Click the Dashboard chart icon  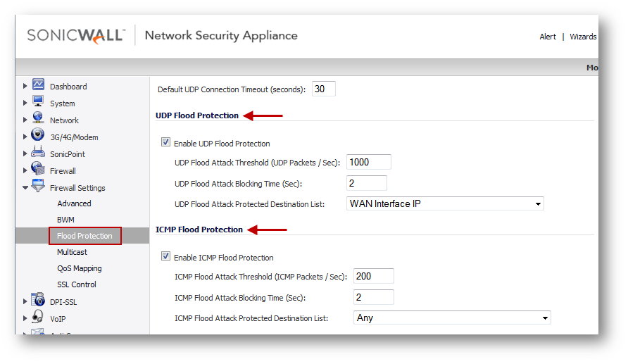pos(39,84)
